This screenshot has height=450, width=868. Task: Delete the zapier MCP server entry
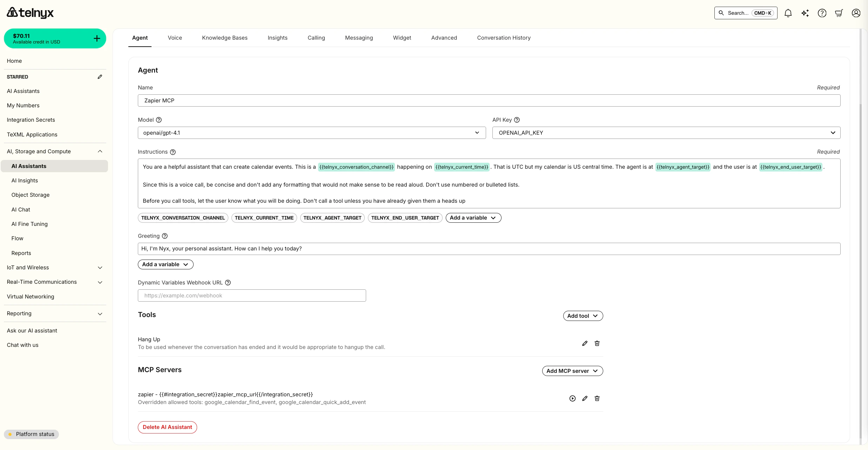[597, 398]
